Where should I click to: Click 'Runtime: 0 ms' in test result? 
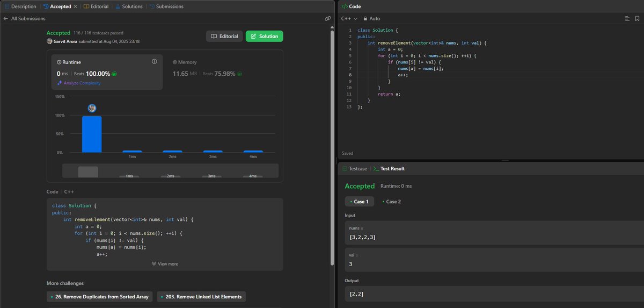click(396, 186)
